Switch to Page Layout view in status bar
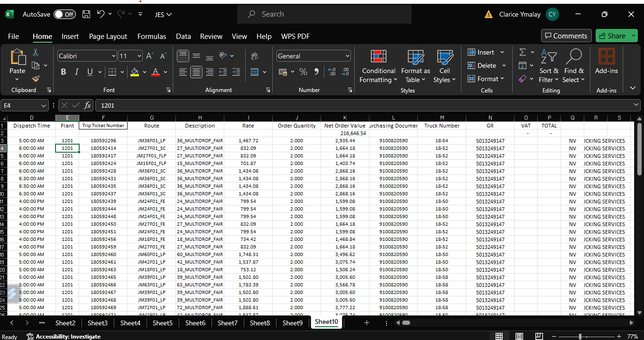 click(519, 336)
